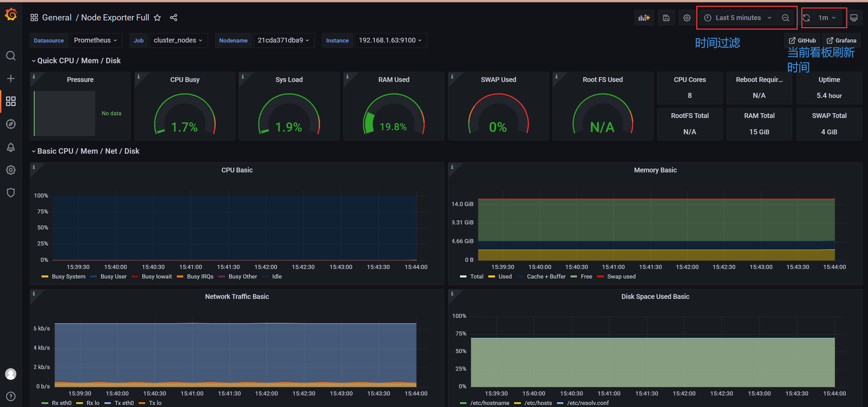The image size is (868, 407).
Task: Open the Server Admin shield icon
Action: coord(11,192)
